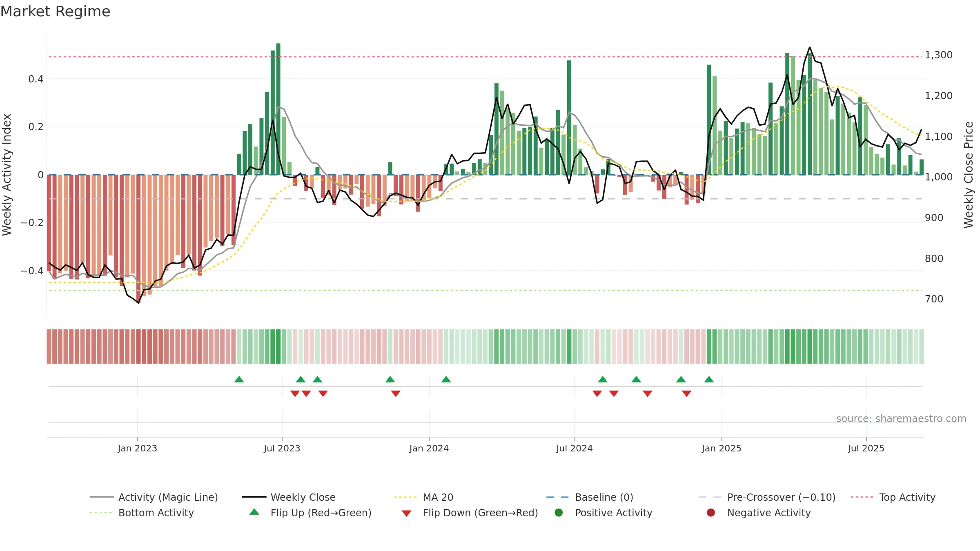Click the Market Regime chart title
The height and width of the screenshot is (551, 980).
56,11
